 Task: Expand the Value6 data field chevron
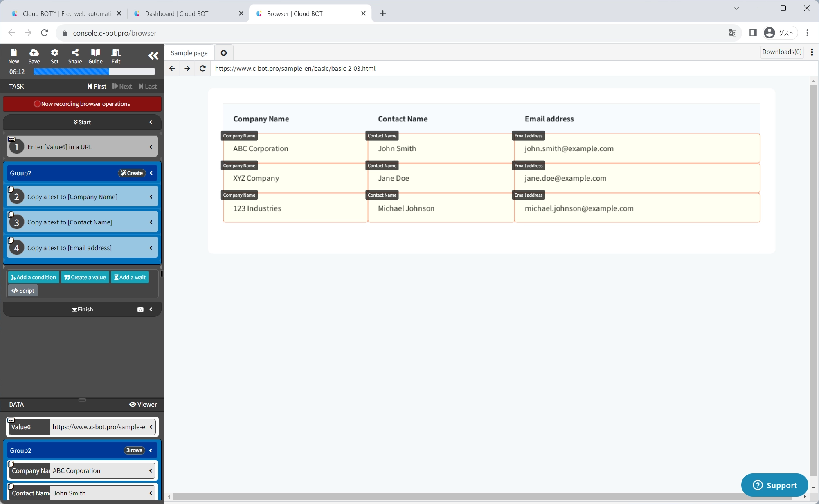[151, 427]
